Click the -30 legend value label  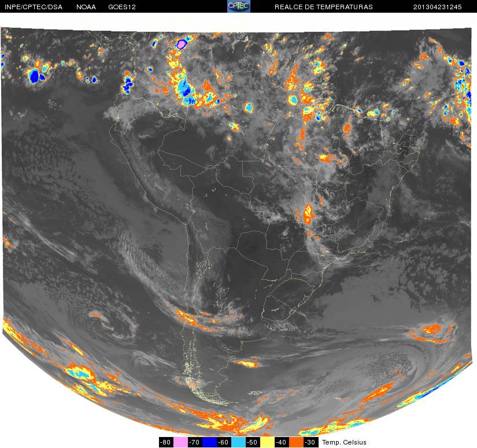coord(310,442)
